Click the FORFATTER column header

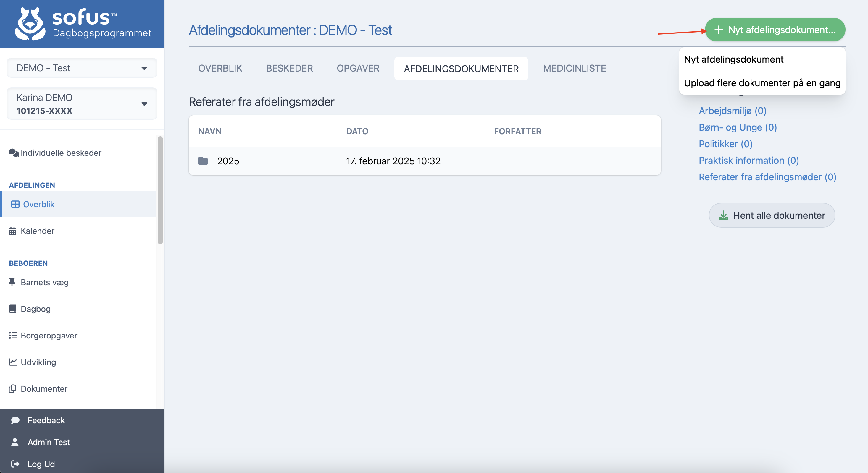click(x=517, y=131)
